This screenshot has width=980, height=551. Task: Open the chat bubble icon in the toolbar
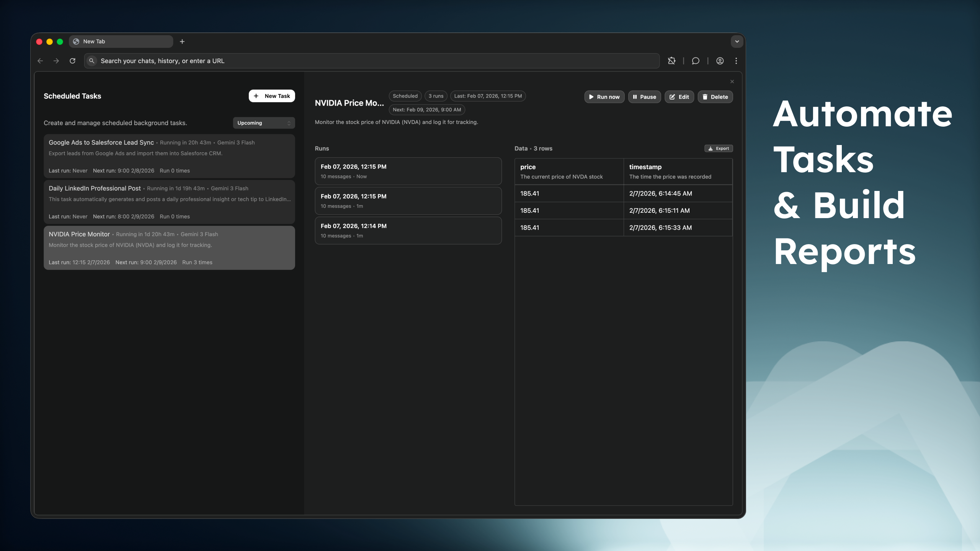(x=696, y=60)
